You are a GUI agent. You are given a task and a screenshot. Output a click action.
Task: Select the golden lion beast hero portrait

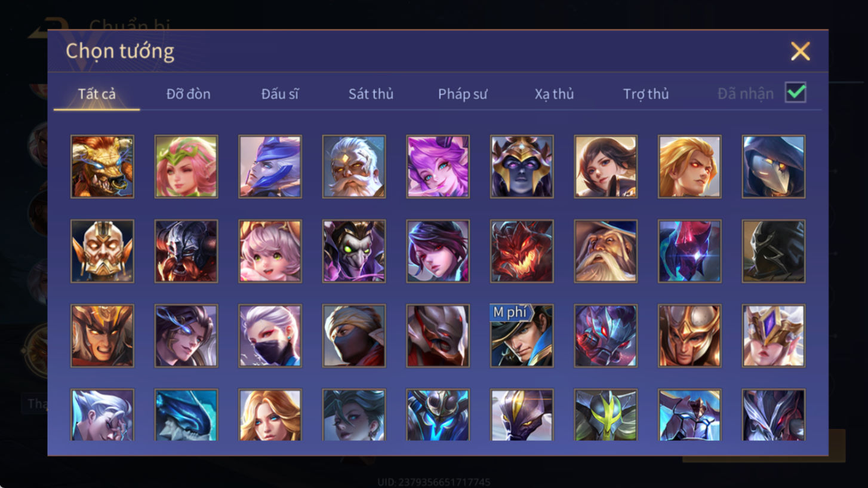pyautogui.click(x=102, y=167)
